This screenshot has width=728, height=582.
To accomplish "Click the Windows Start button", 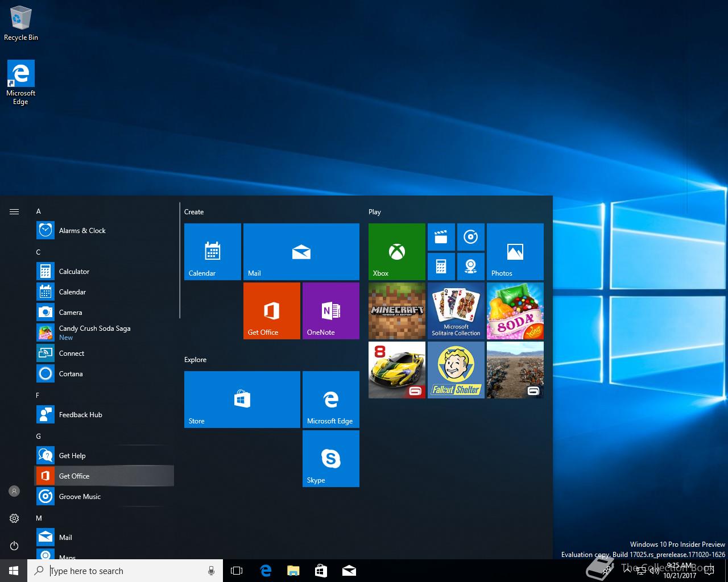I will (14, 571).
